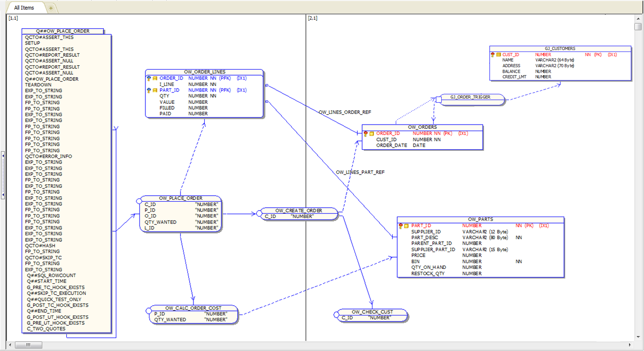Click the OW_LINES_ORDER_REF relationship label

click(345, 112)
